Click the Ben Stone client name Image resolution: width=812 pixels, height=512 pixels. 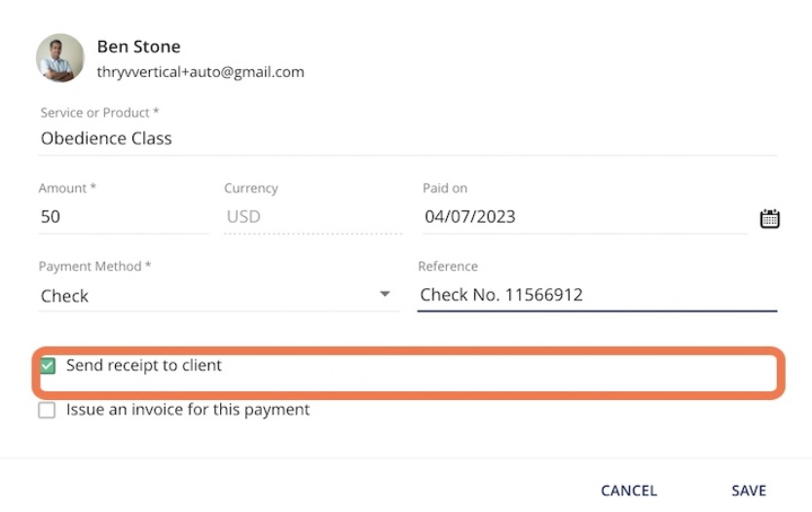[139, 47]
